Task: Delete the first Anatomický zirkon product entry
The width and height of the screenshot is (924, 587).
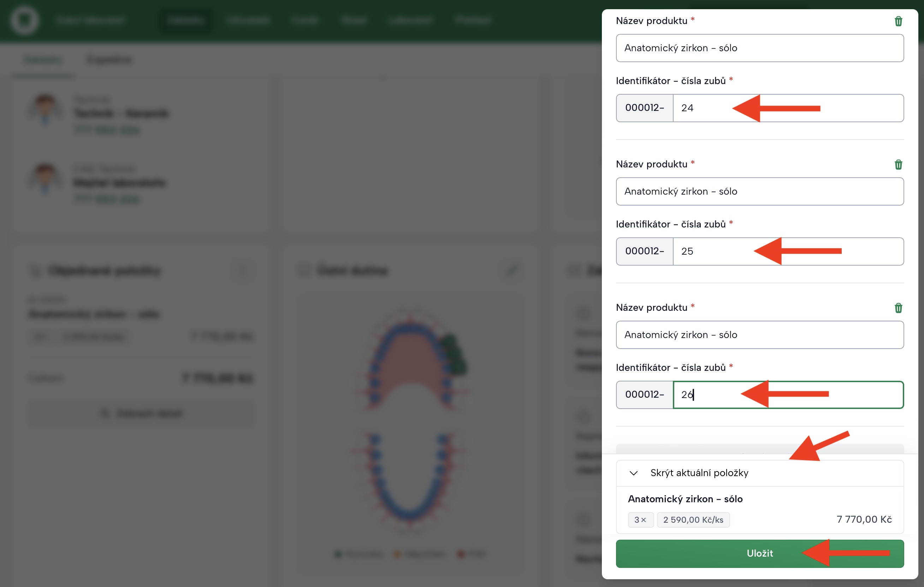Action: [898, 21]
